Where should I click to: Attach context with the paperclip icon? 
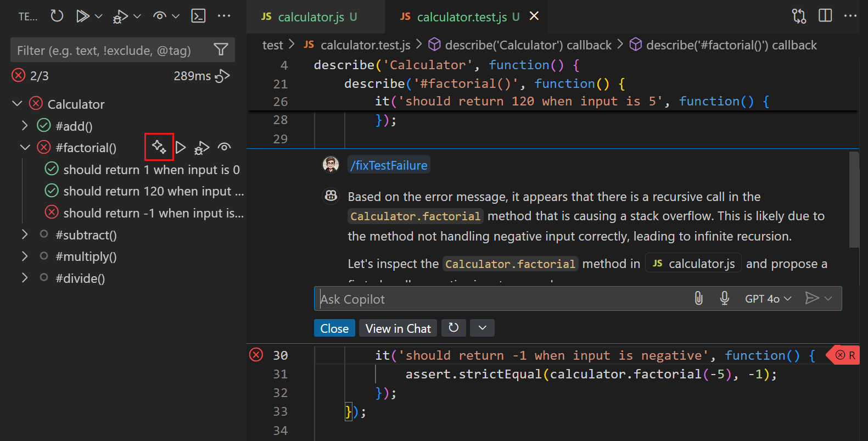coord(698,298)
